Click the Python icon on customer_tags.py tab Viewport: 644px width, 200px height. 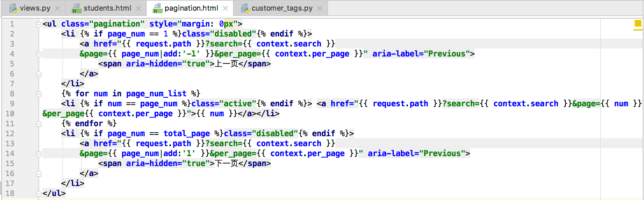[x=245, y=8]
